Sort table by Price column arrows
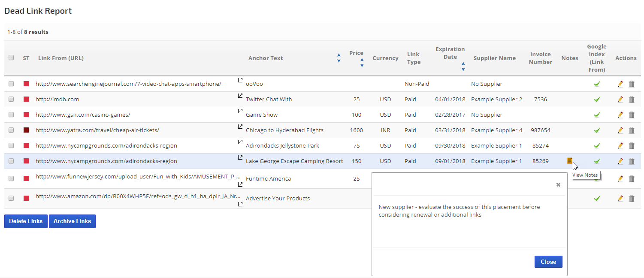Screen dimensions: 644x278 [x=362, y=63]
